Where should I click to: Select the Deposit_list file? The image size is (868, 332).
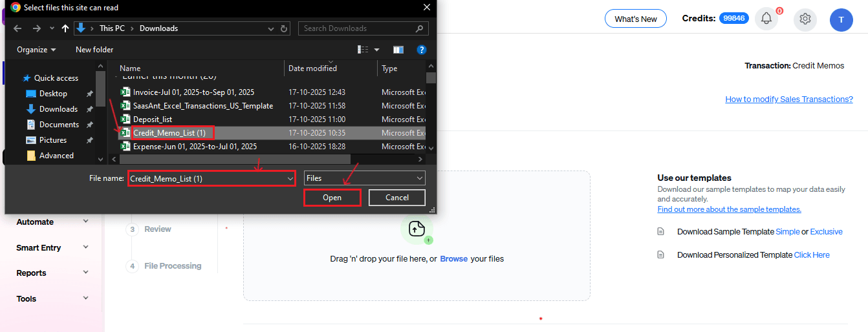coord(153,119)
